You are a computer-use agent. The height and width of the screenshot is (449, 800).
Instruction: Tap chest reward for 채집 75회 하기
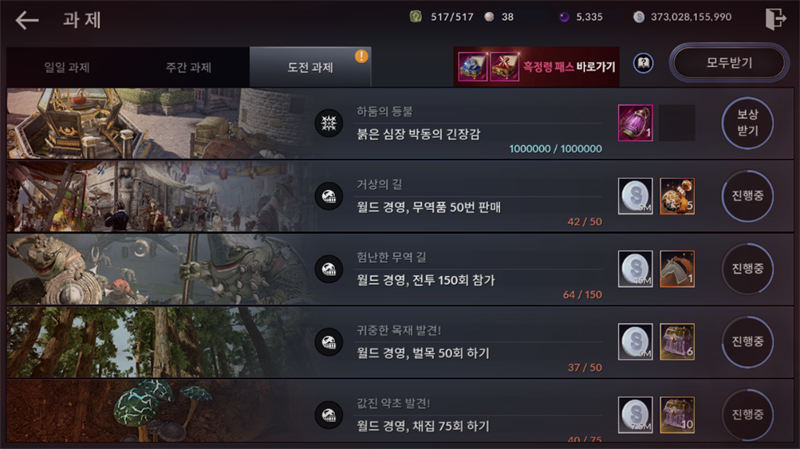[x=677, y=415]
